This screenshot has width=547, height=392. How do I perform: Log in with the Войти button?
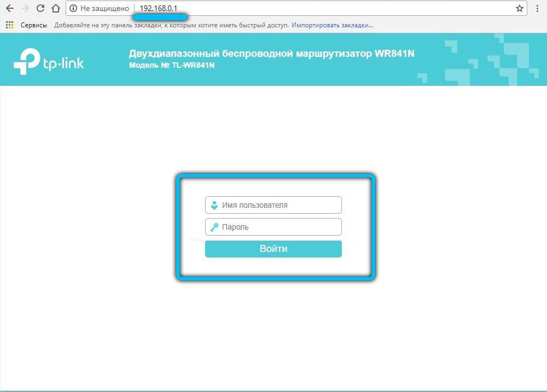tap(273, 249)
